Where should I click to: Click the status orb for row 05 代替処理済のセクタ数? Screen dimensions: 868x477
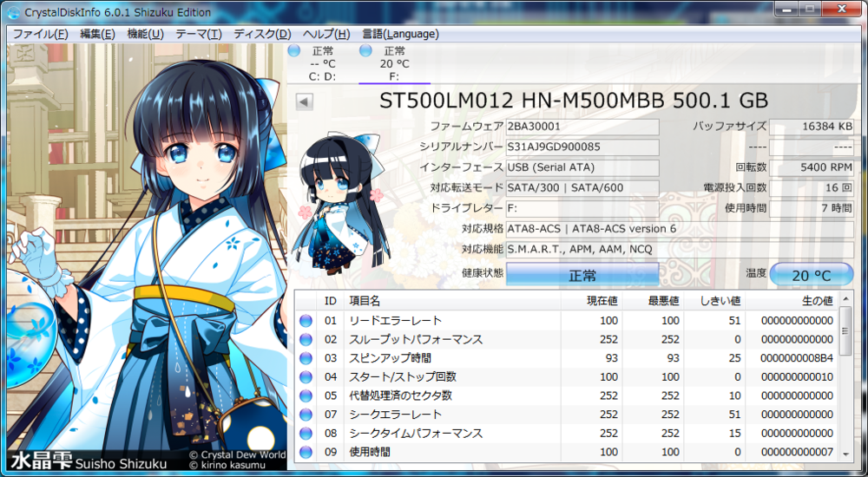306,396
